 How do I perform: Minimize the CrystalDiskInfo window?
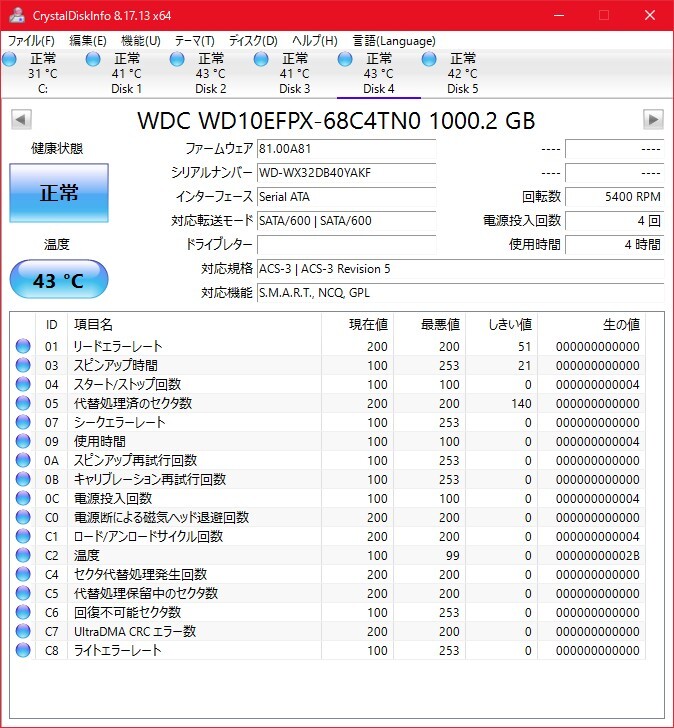coord(559,15)
